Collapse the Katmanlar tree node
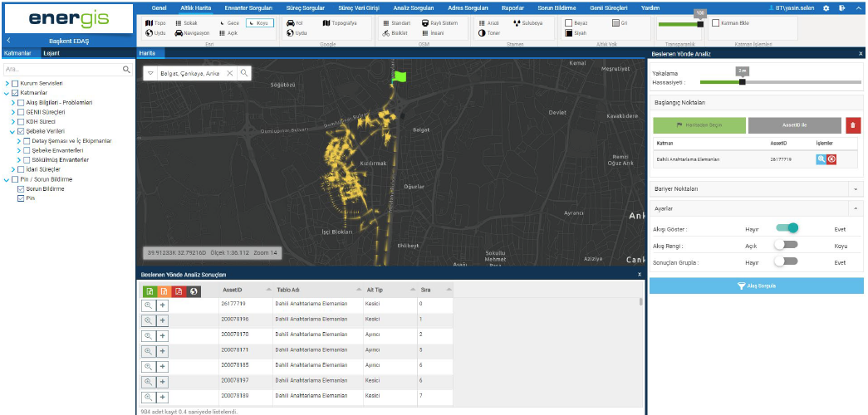The height and width of the screenshot is (415, 868). point(7,93)
